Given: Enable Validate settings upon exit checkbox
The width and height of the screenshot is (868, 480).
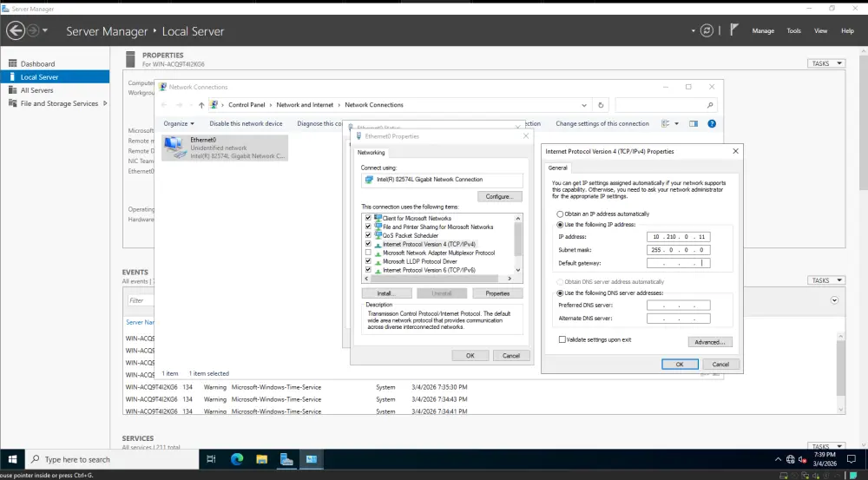Looking at the screenshot, I should [x=562, y=339].
